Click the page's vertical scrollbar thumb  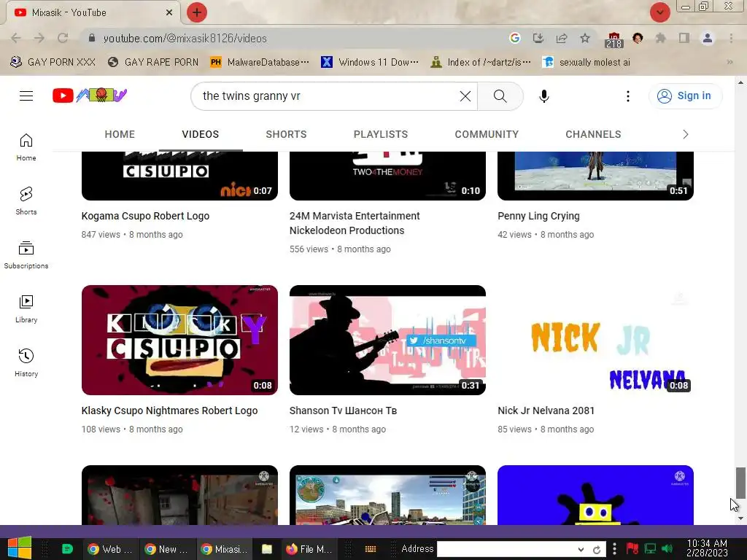click(x=740, y=483)
